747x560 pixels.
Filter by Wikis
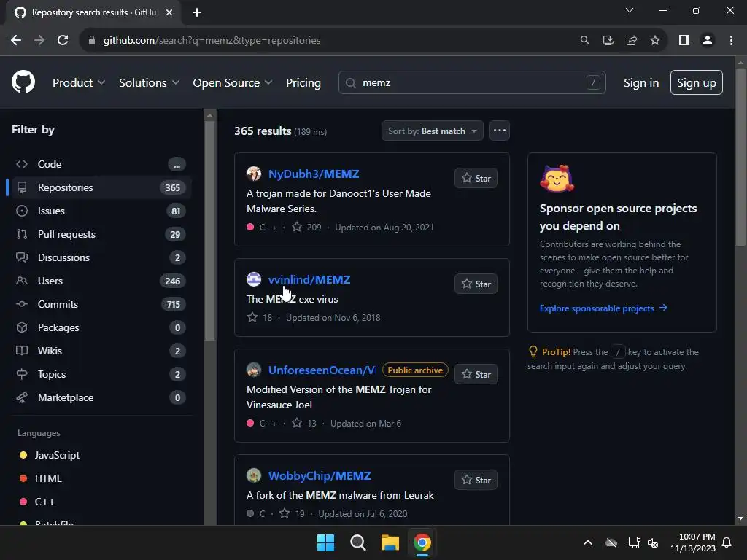click(100, 351)
